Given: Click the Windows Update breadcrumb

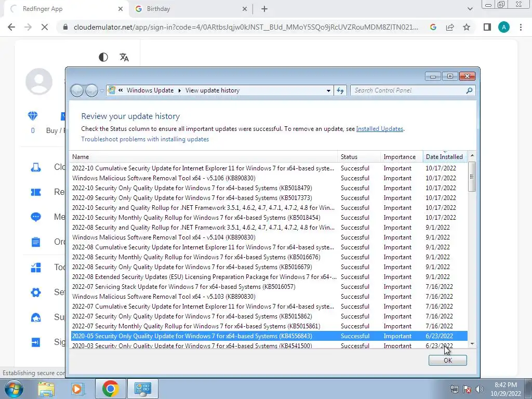Looking at the screenshot, I should coord(150,90).
